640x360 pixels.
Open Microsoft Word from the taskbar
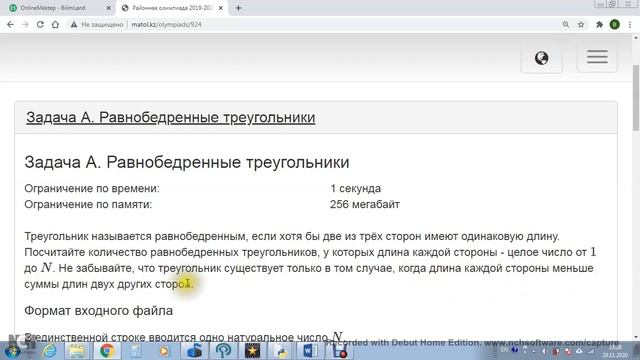310,351
